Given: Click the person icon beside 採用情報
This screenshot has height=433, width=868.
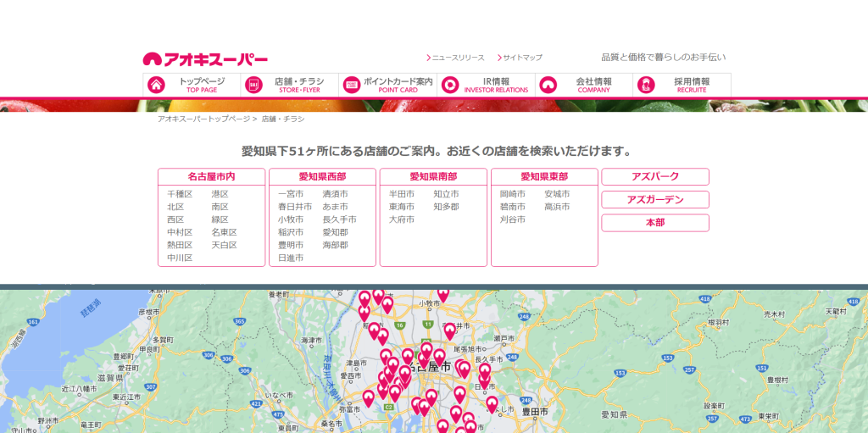Looking at the screenshot, I should pyautogui.click(x=646, y=85).
